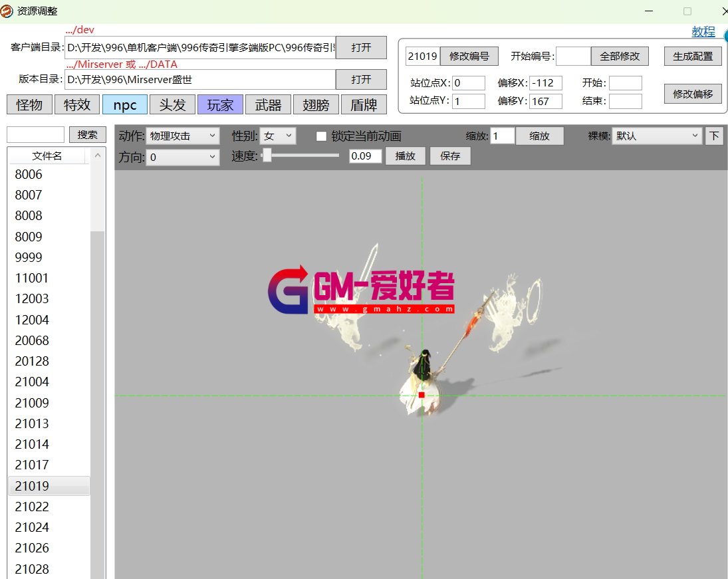Open the 裸模 dropdown showing 默认
Image resolution: width=728 pixels, height=579 pixels.
[x=656, y=136]
